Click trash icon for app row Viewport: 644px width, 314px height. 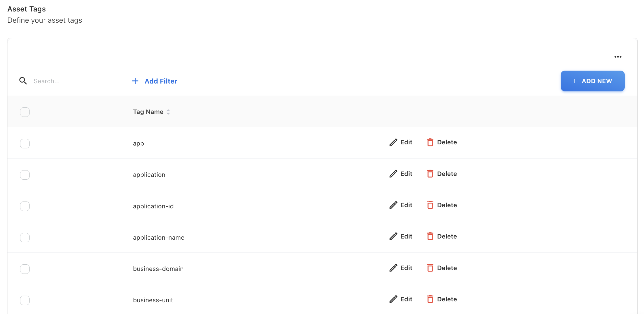tap(430, 142)
